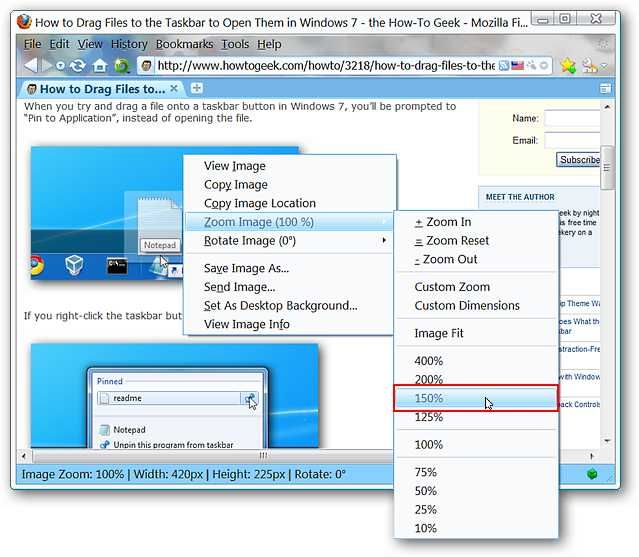The height and width of the screenshot is (557, 639).
Task: Click the Subscribe button
Action: click(x=579, y=159)
